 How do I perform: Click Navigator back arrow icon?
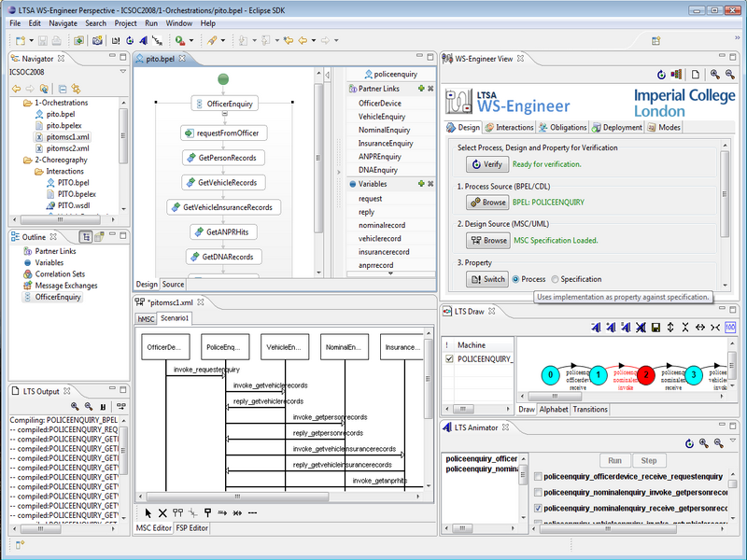point(16,89)
